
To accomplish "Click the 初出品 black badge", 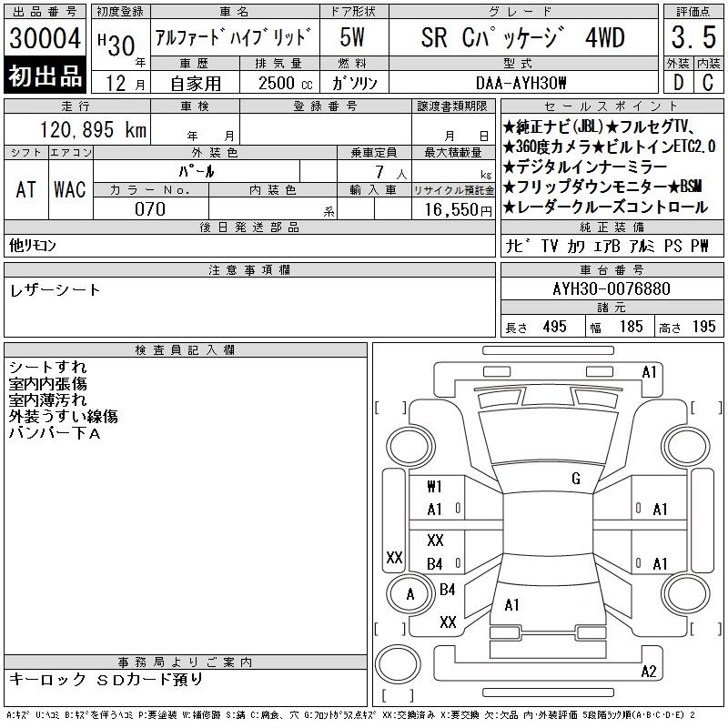I will (45, 76).
